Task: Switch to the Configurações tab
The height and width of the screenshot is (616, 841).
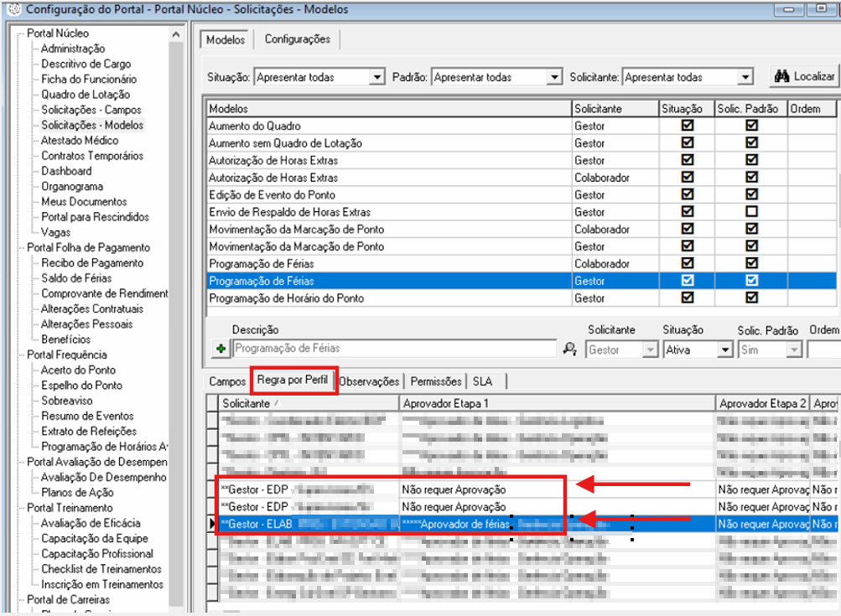Action: tap(297, 39)
